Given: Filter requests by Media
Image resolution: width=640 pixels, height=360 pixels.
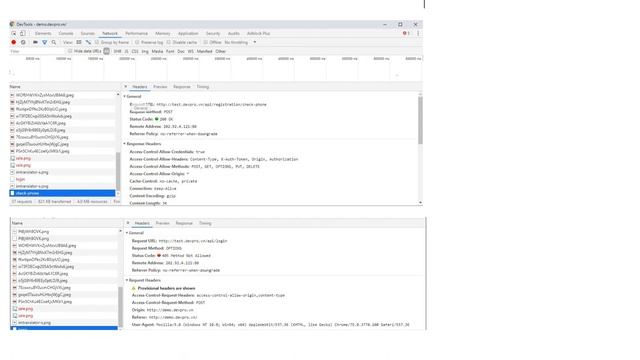Looking at the screenshot, I should [x=157, y=51].
